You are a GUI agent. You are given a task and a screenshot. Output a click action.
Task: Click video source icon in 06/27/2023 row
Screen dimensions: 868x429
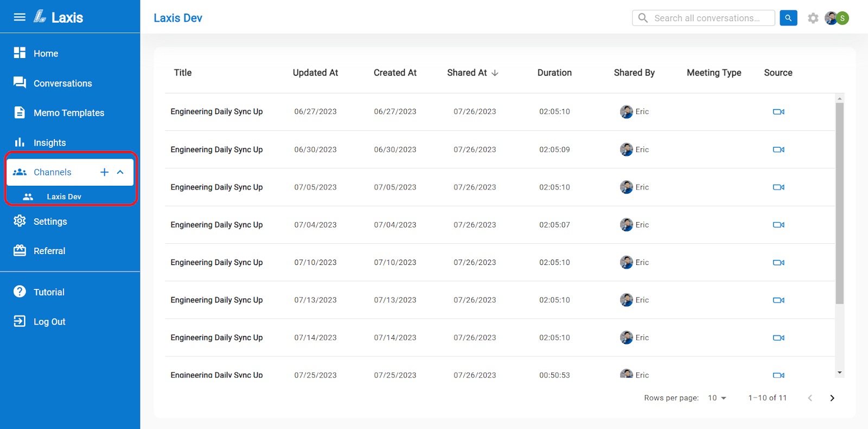point(778,112)
